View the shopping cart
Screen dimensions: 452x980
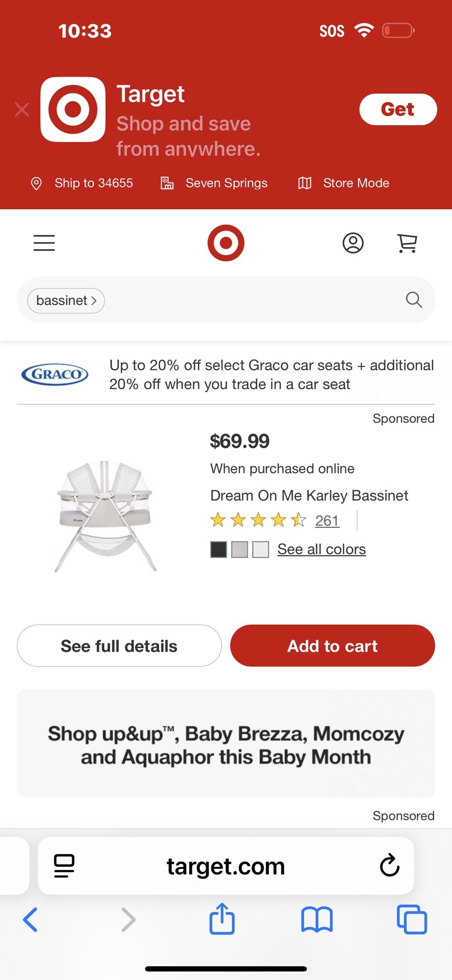(x=407, y=243)
